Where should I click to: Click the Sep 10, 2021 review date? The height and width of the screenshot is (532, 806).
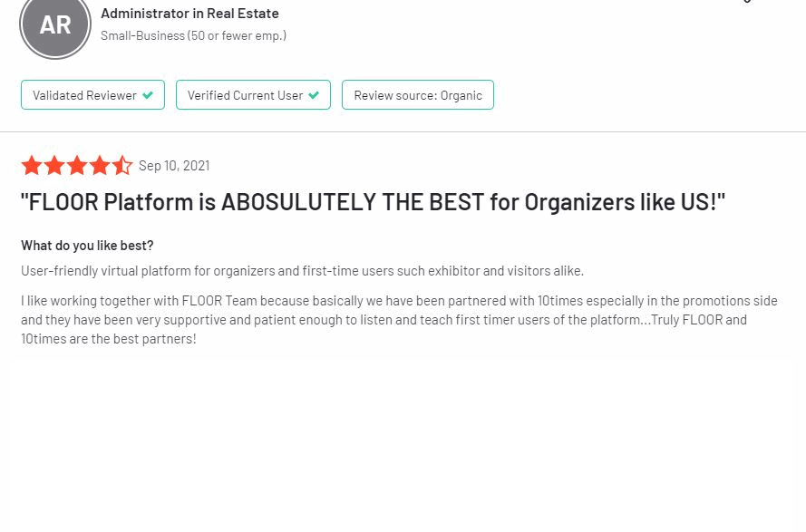point(174,166)
